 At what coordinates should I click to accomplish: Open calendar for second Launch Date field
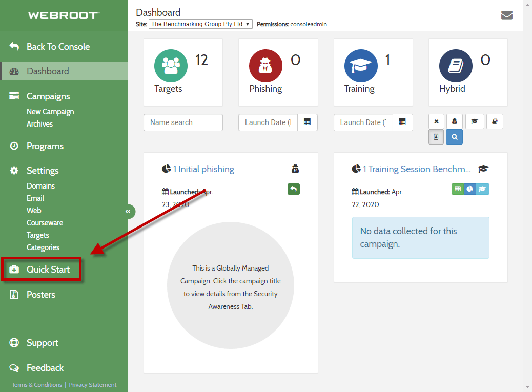[x=402, y=122]
